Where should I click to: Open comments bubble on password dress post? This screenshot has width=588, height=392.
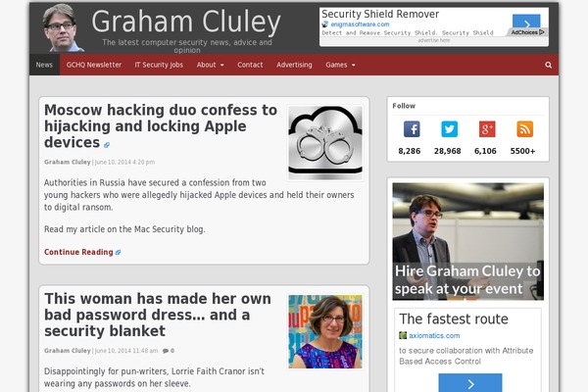click(x=169, y=351)
